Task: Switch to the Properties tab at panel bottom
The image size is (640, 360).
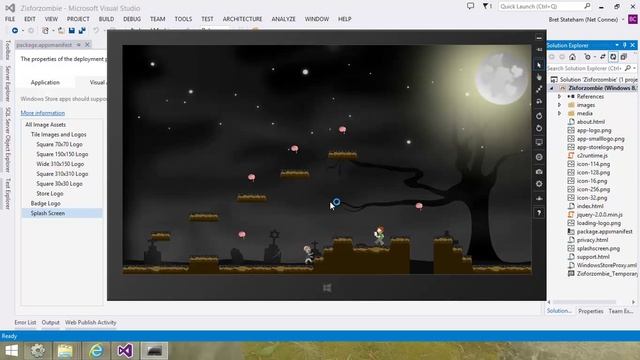Action: (x=591, y=311)
